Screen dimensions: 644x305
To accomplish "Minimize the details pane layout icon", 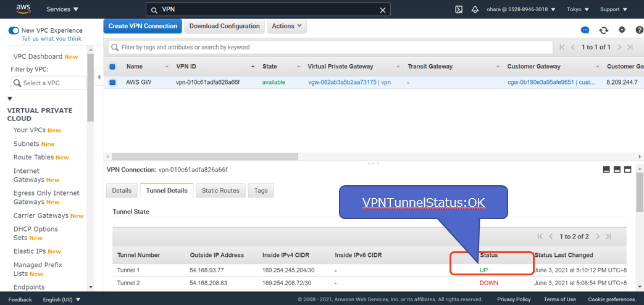I will pos(606,170).
